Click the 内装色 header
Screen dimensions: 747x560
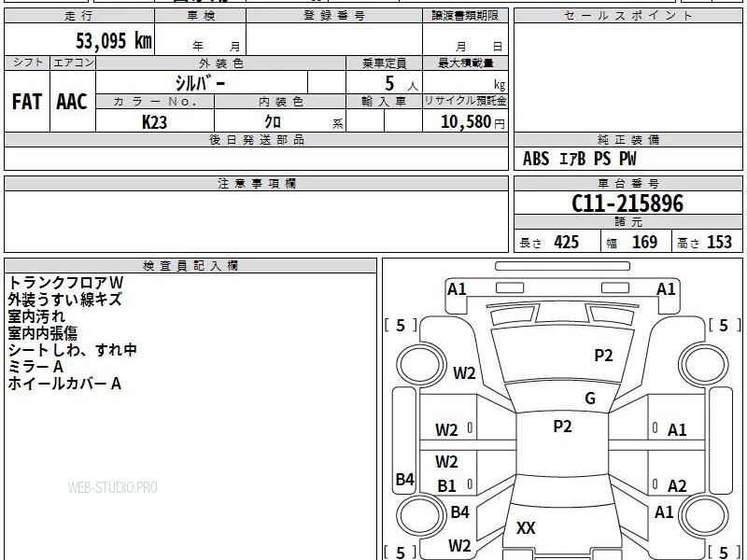(281, 102)
